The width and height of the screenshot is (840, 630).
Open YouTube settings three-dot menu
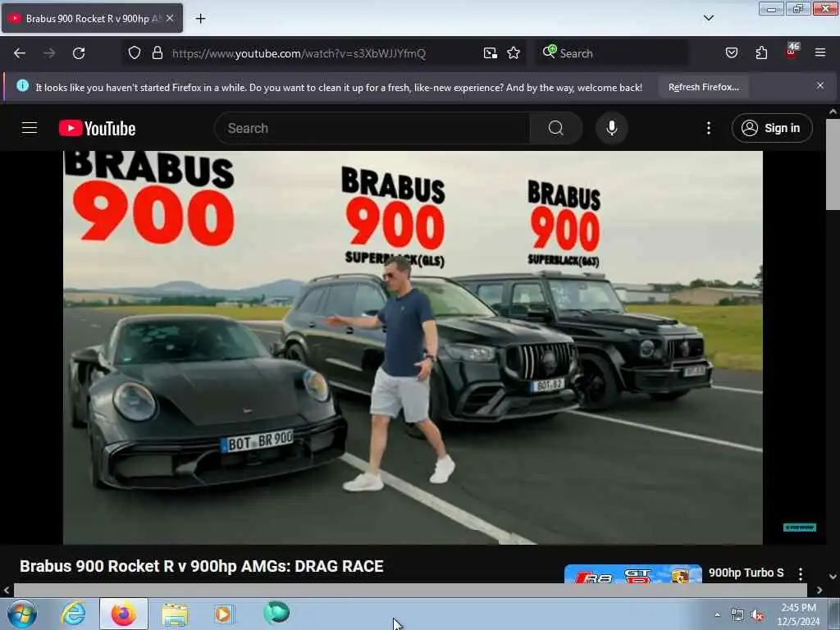tap(709, 128)
